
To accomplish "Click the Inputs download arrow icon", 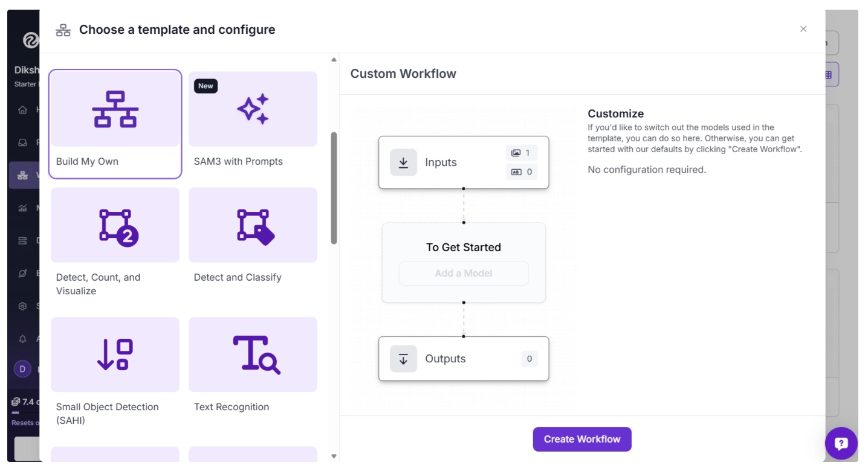I will coord(403,162).
